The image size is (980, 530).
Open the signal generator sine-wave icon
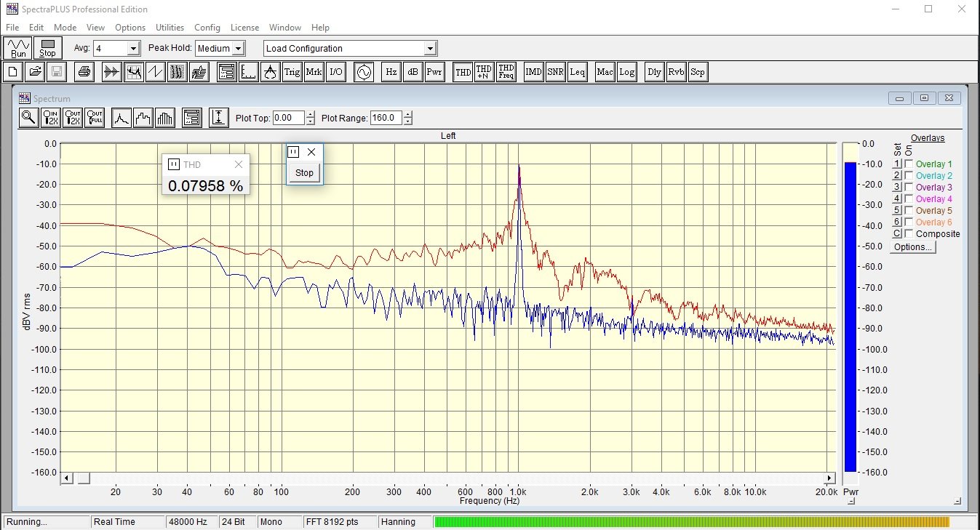[363, 72]
